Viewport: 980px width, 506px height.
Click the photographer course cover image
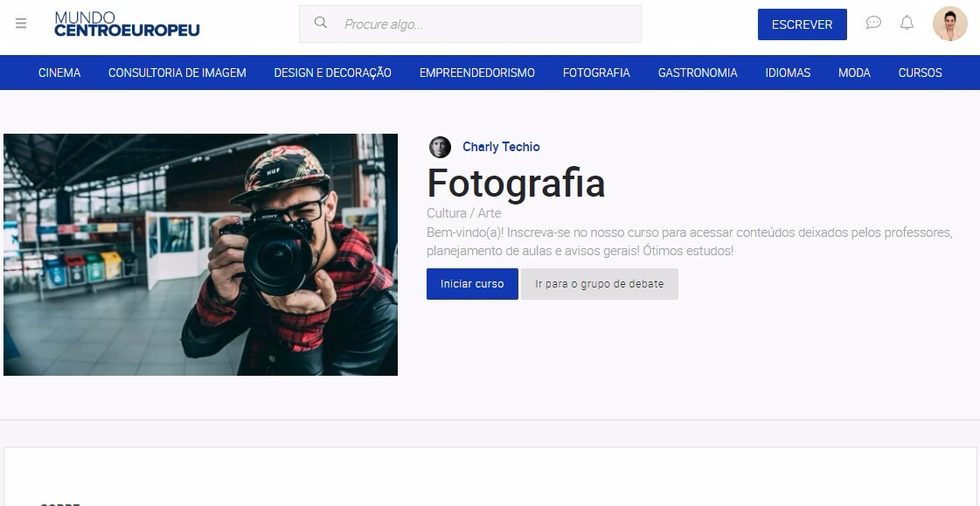click(x=200, y=254)
